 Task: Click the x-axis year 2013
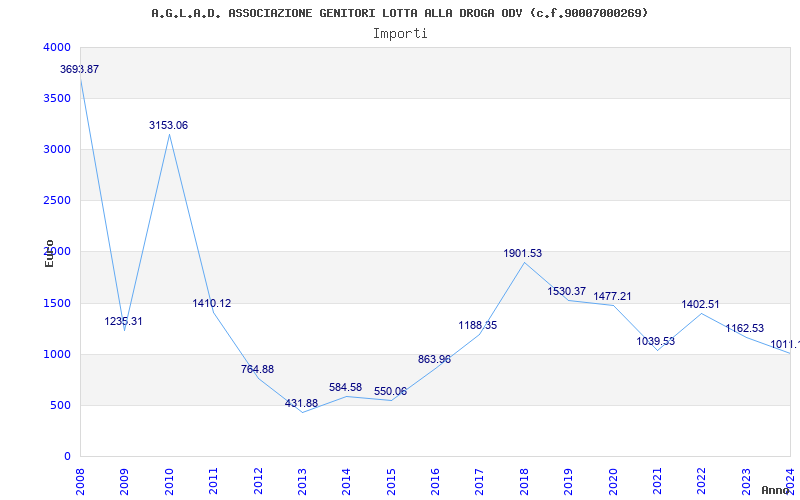click(302, 481)
